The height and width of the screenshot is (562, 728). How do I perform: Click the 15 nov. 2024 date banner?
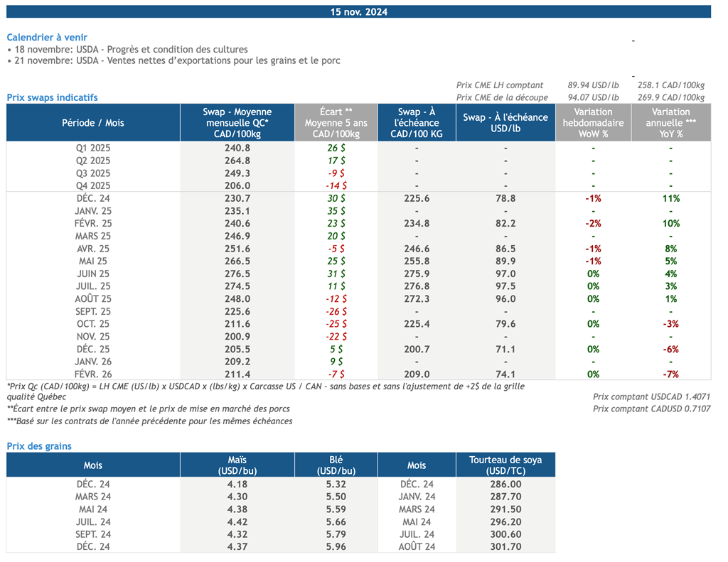(358, 12)
